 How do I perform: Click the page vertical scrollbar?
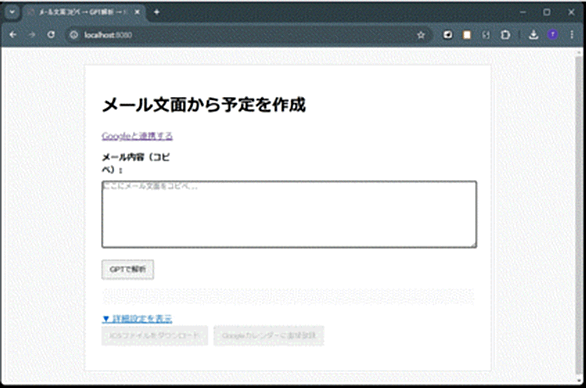(579, 215)
